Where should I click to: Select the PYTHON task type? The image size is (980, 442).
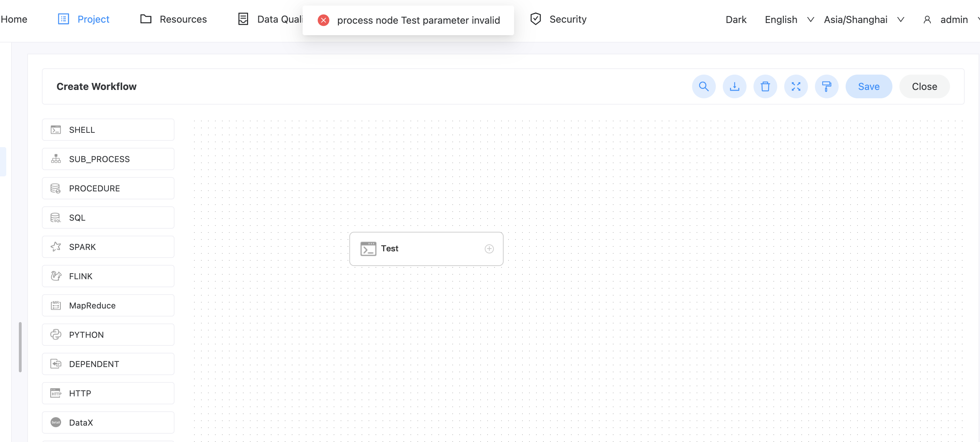click(108, 334)
